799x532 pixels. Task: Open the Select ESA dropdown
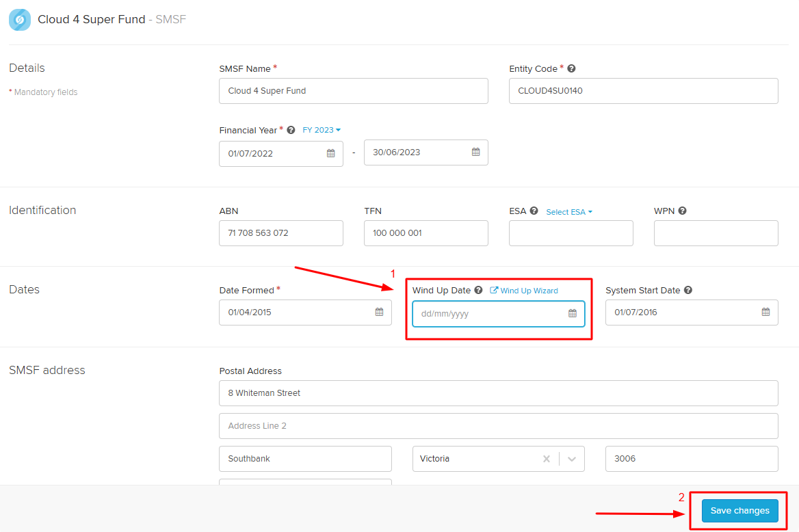pos(568,212)
